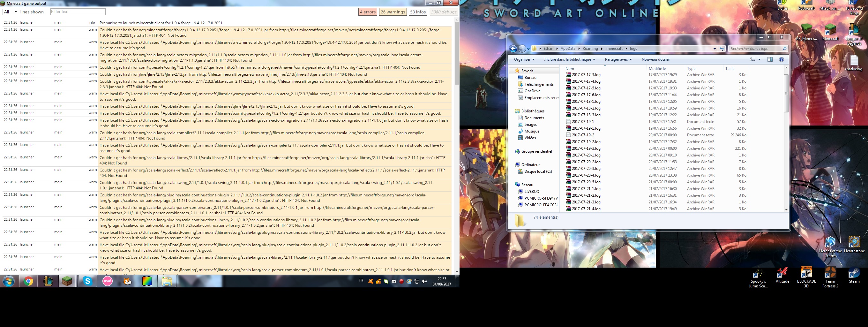This screenshot has width=868, height=327.
Task: Open osu! from the taskbar
Action: (x=108, y=281)
